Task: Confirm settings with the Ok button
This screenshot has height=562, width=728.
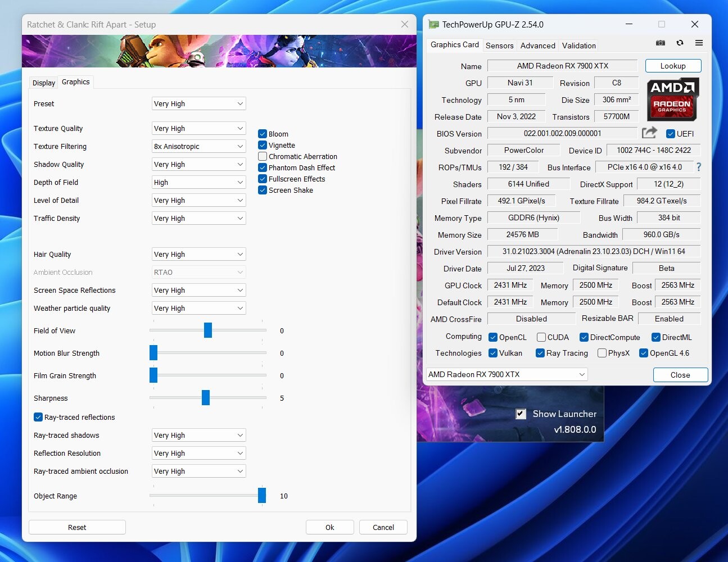Action: [x=330, y=527]
